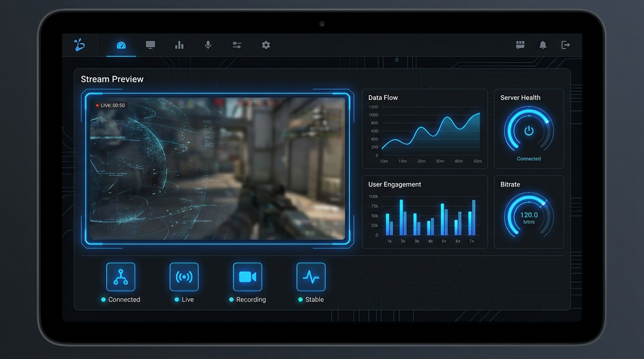Open the bar chart analytics tab
644x359 pixels.
179,45
